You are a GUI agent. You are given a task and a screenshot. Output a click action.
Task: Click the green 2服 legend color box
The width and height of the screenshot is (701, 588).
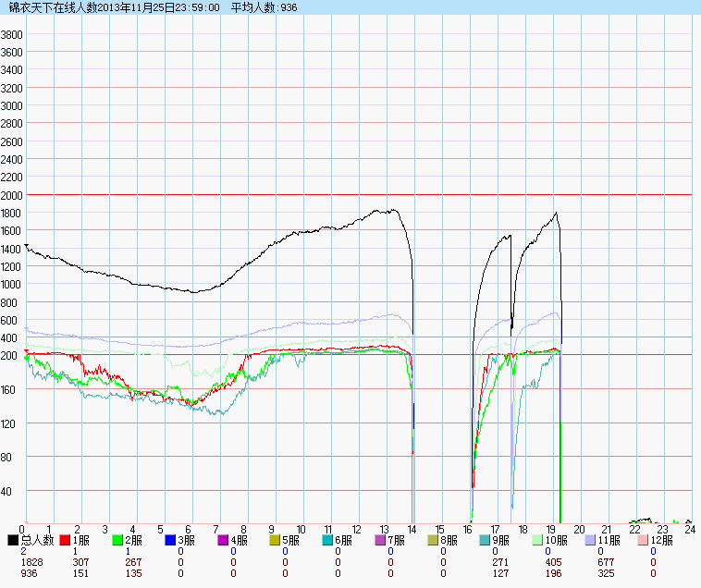coord(117,540)
